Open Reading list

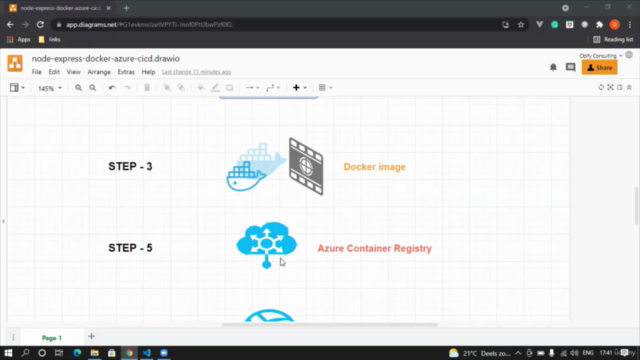coord(613,40)
